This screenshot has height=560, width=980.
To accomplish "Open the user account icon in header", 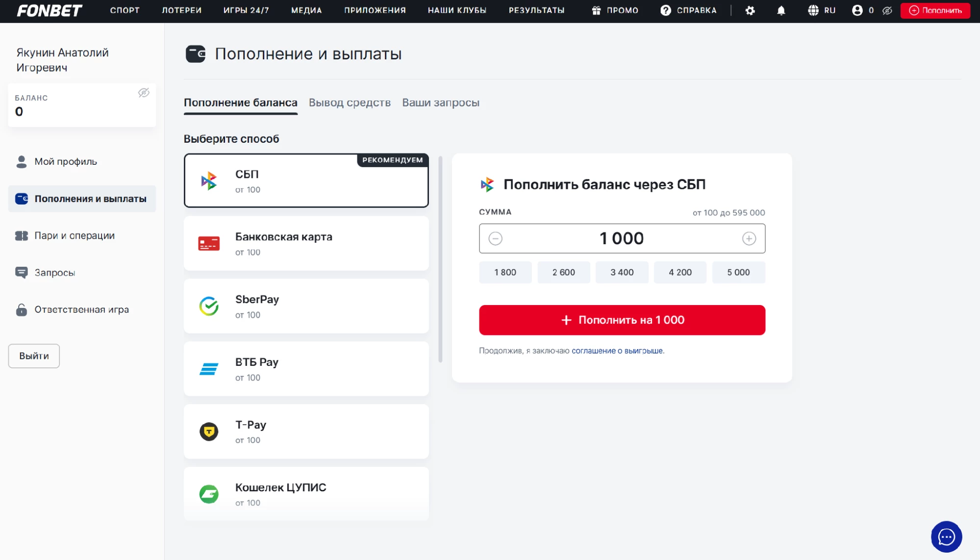I will point(857,10).
